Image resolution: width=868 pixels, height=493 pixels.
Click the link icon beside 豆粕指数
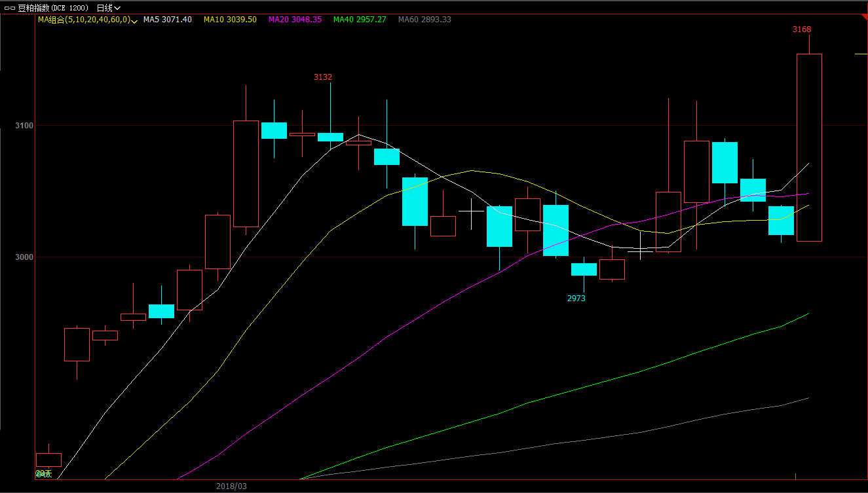[9, 8]
